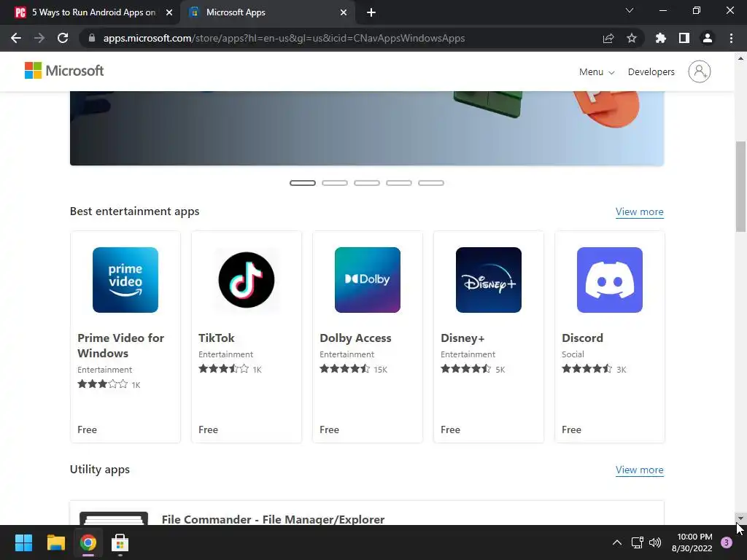View site info via the padlock icon
This screenshot has height=560, width=747.
(x=92, y=38)
